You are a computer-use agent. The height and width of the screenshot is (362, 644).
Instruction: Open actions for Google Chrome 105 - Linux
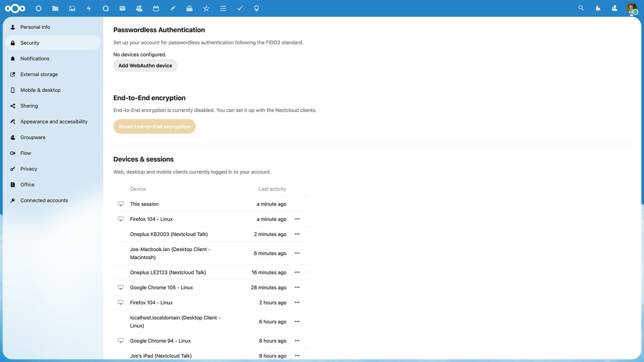pyautogui.click(x=297, y=287)
